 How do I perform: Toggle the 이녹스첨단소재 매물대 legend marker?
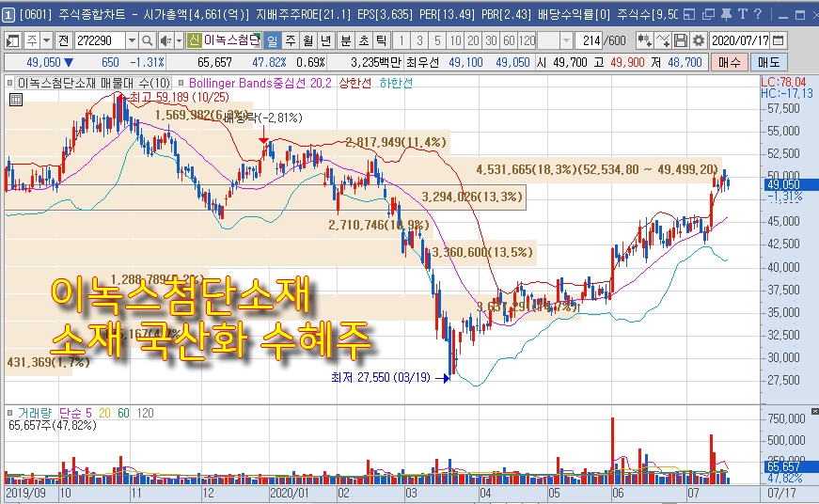tap(9, 83)
